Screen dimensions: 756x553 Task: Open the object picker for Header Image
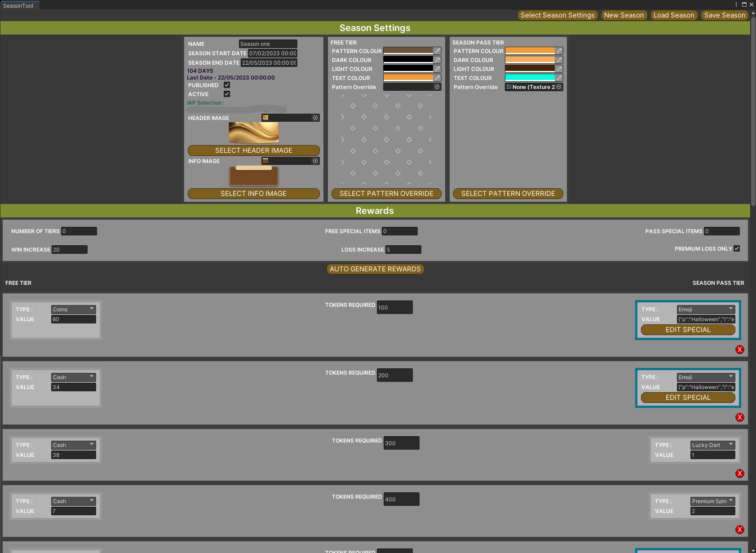(315, 118)
